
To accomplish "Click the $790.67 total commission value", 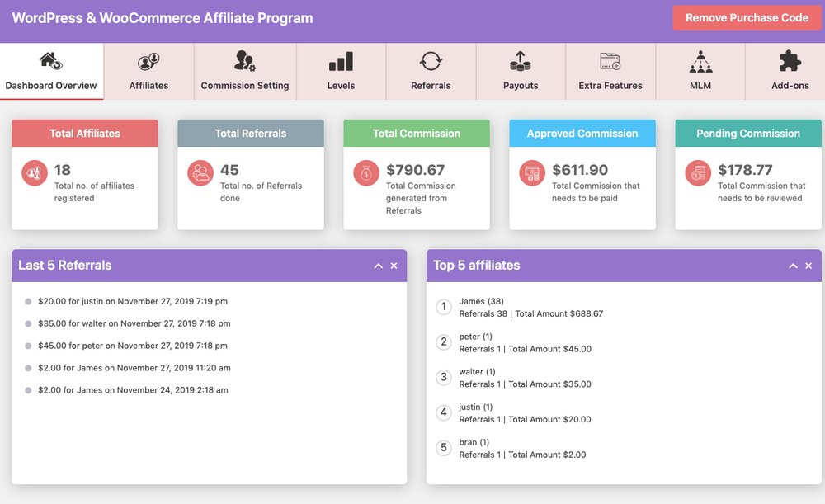I will click(x=416, y=170).
